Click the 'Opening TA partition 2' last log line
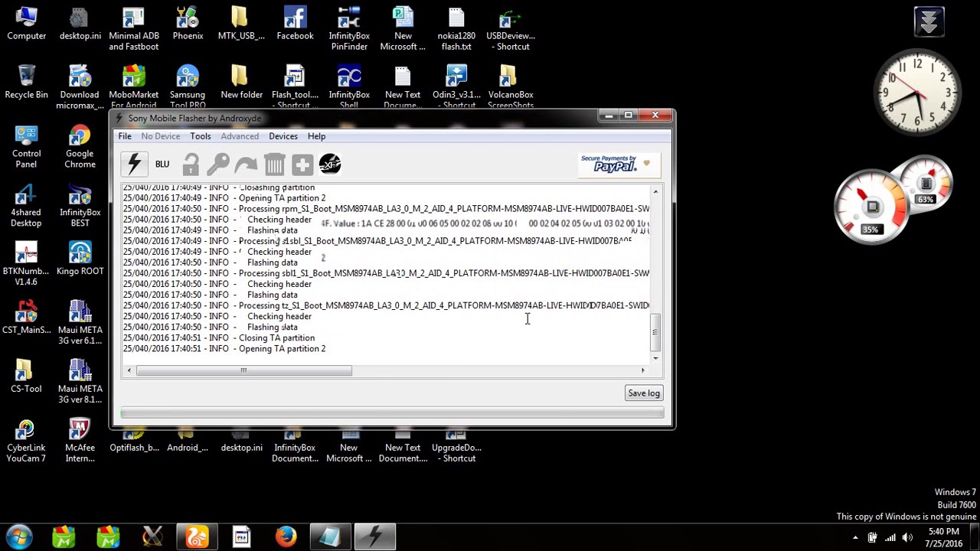The width and height of the screenshot is (980, 551). (224, 349)
